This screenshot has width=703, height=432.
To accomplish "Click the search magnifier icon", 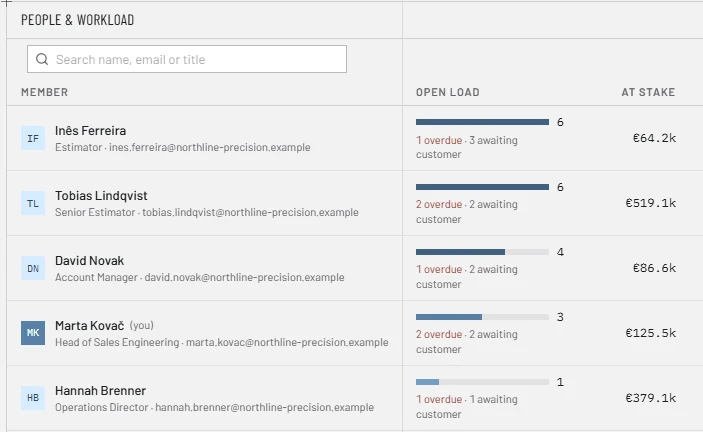I will [x=42, y=59].
